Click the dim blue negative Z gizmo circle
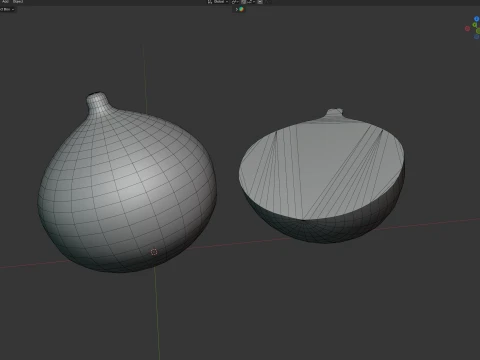The height and width of the screenshot is (360, 480). (x=477, y=37)
